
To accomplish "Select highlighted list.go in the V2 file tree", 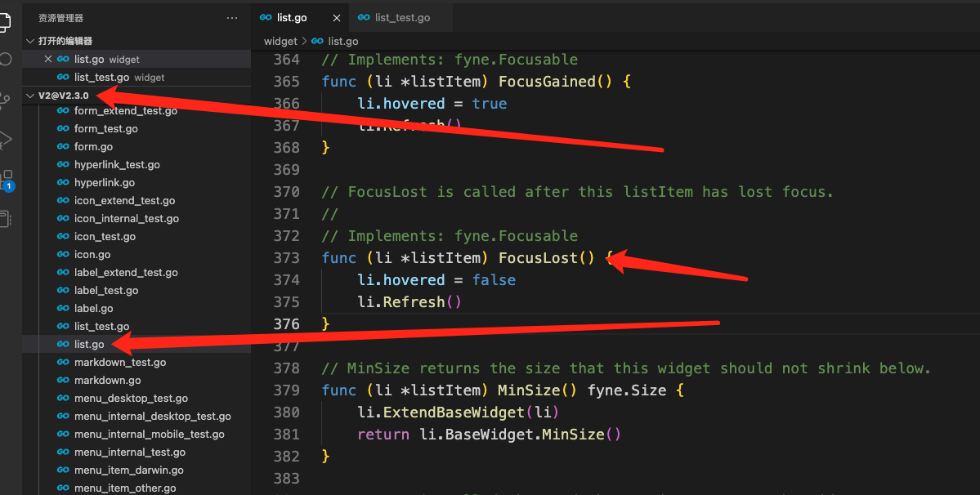I will (136, 345).
